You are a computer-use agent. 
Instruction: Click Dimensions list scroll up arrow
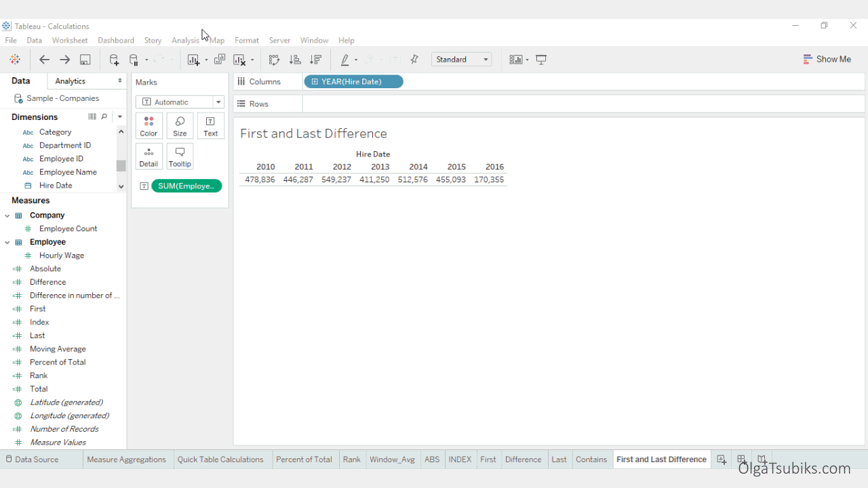121,131
